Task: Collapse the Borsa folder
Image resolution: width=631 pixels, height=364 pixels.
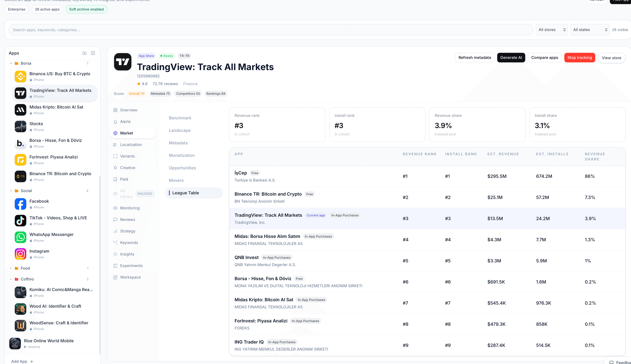Action: (11, 63)
